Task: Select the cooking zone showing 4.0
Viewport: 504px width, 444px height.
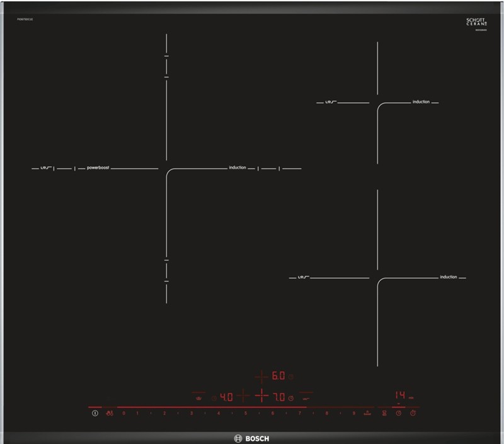Action: 226,397
